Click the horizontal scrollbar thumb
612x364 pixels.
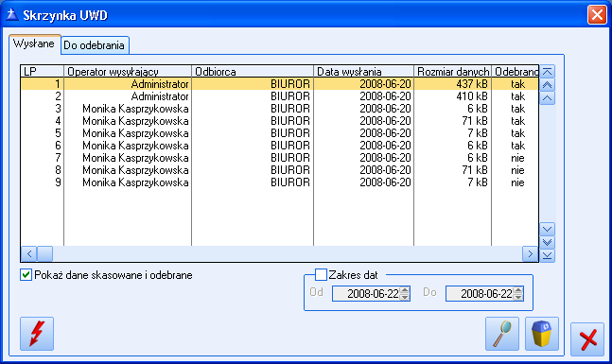[44, 254]
